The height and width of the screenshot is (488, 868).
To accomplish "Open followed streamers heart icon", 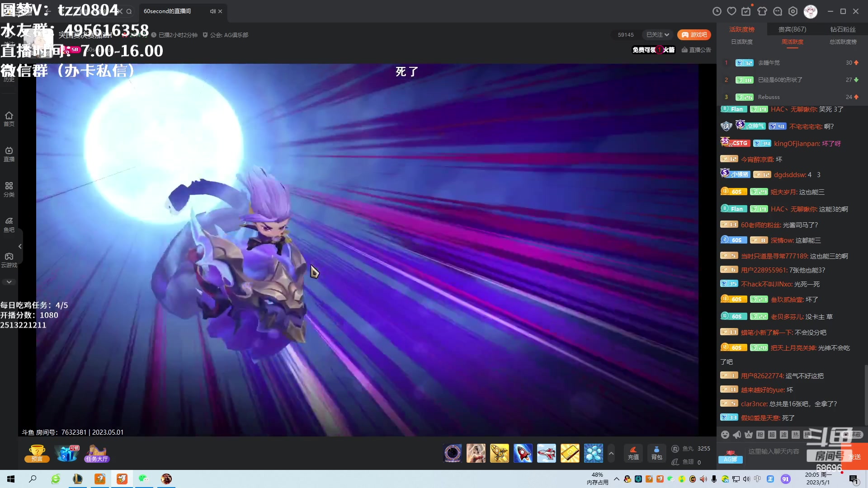I will 732,11.
